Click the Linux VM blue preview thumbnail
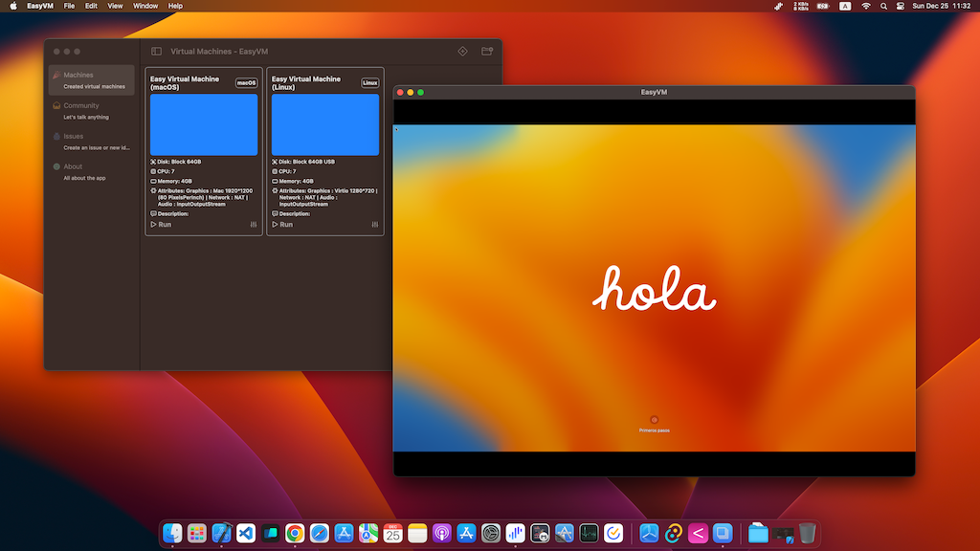The width and height of the screenshot is (980, 551). (x=325, y=124)
